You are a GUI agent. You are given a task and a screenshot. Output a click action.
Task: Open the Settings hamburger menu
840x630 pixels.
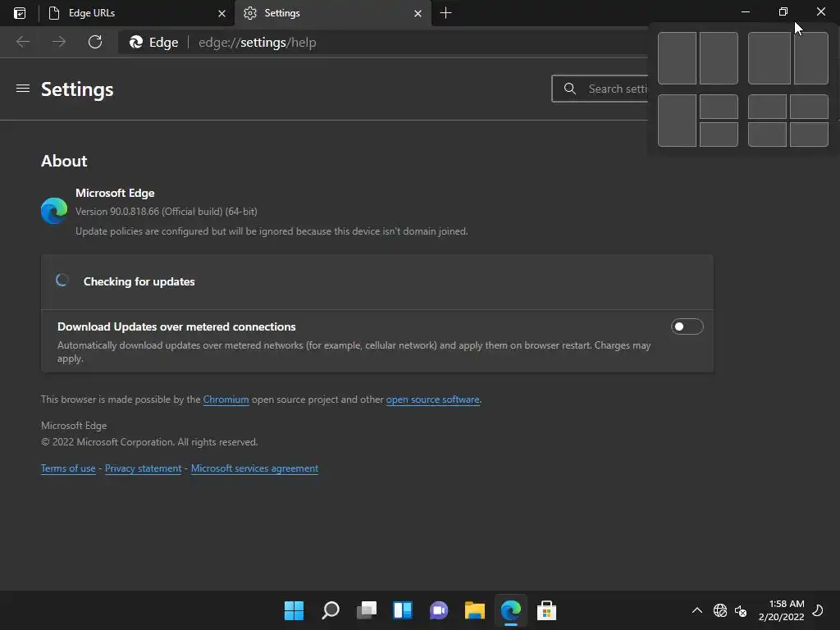(23, 89)
